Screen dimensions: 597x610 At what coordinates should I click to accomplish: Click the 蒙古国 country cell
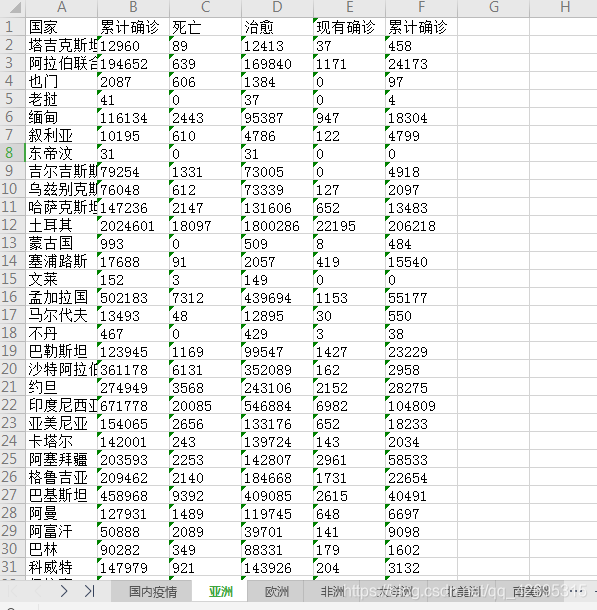(61, 243)
